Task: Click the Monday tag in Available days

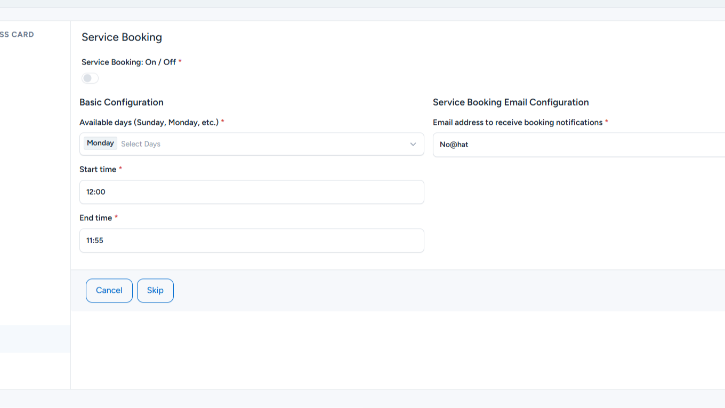Action: (100, 144)
